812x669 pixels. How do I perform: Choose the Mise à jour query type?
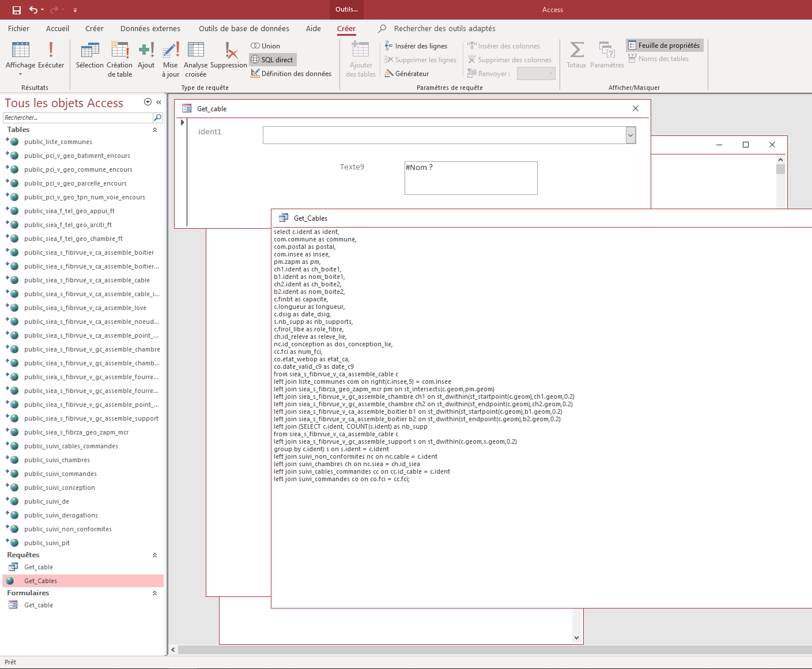(171, 59)
